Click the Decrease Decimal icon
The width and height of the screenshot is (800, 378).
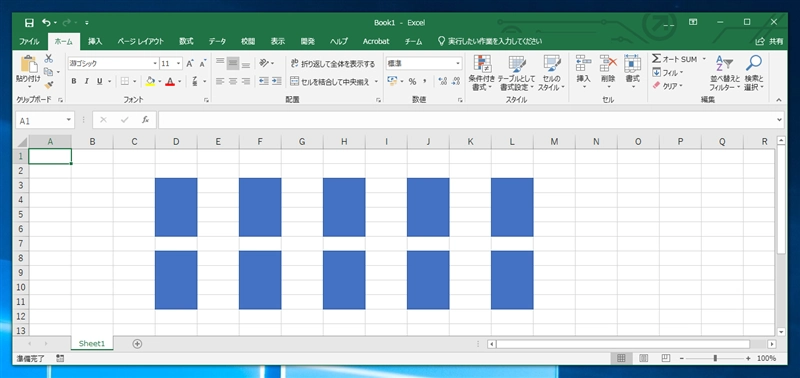tap(456, 82)
